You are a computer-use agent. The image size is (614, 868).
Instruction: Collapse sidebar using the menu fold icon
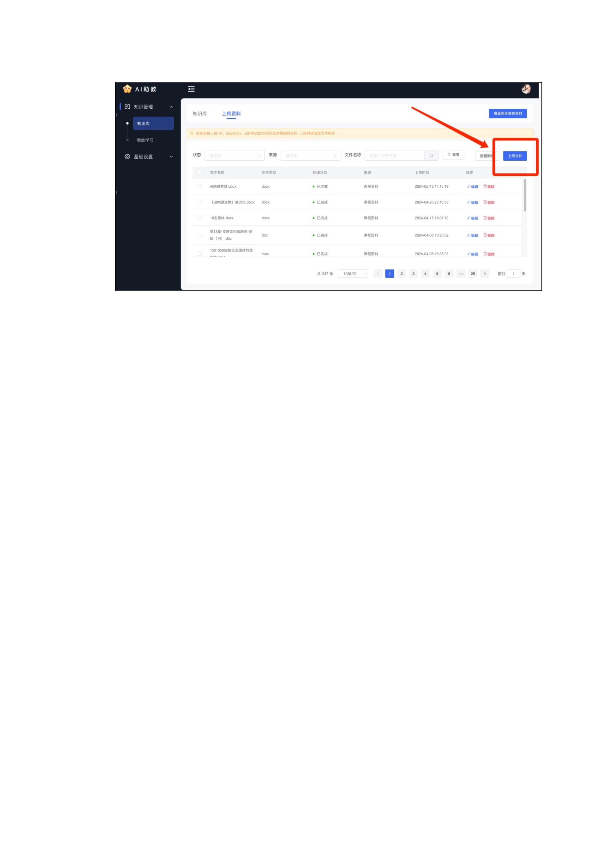(x=191, y=89)
